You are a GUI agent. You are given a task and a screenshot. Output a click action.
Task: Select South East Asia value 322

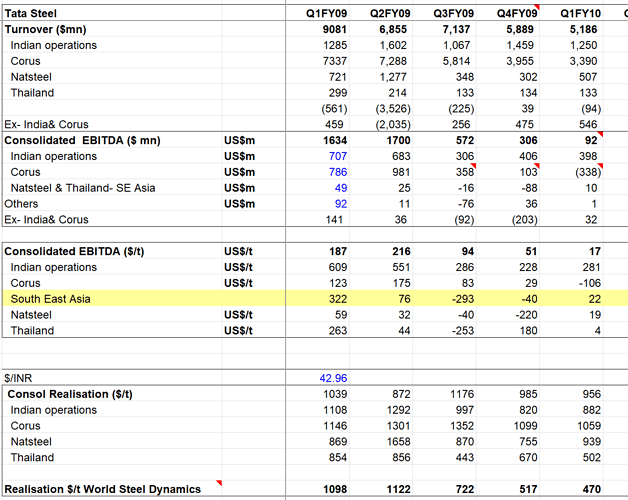pos(338,299)
